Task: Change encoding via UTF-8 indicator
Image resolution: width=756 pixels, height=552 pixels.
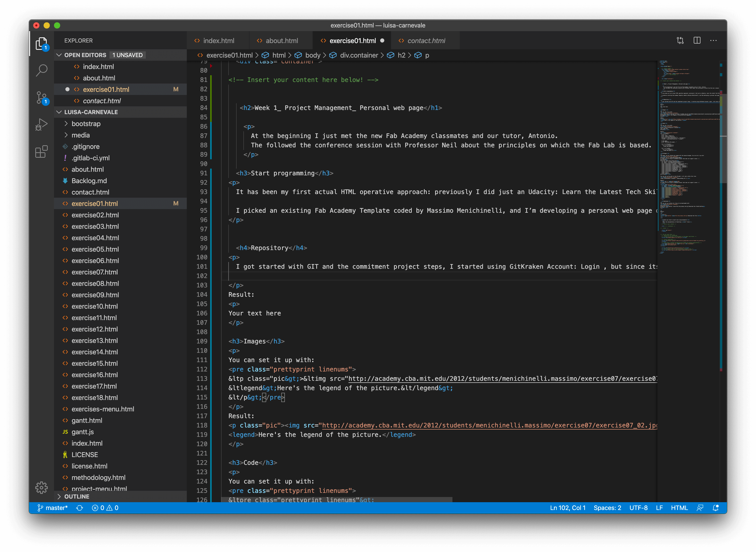Action: 638,508
